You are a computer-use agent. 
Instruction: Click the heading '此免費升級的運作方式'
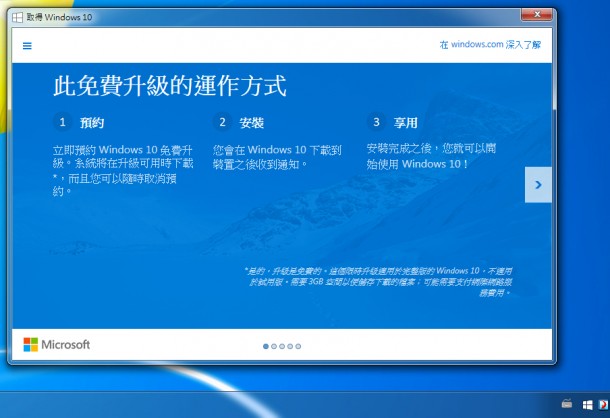[x=170, y=86]
